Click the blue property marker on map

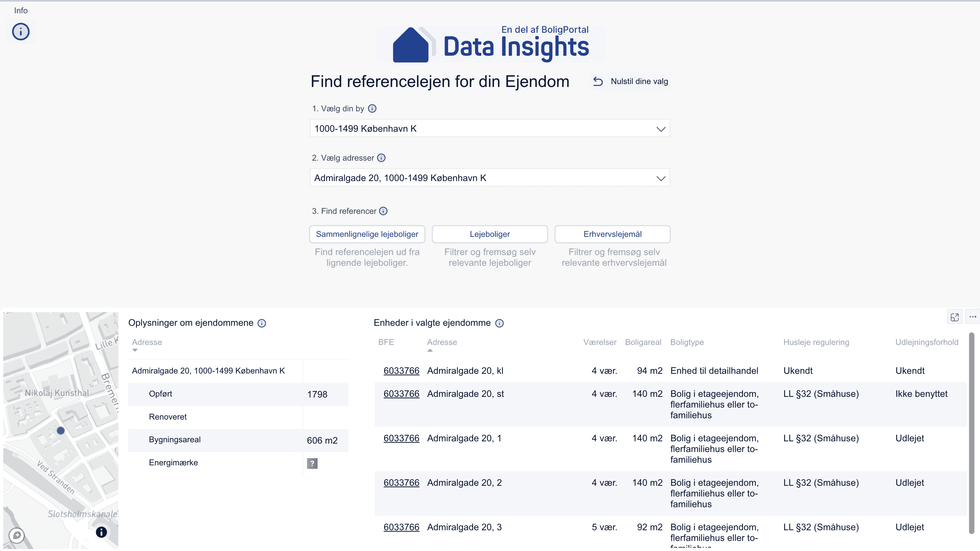point(61,431)
